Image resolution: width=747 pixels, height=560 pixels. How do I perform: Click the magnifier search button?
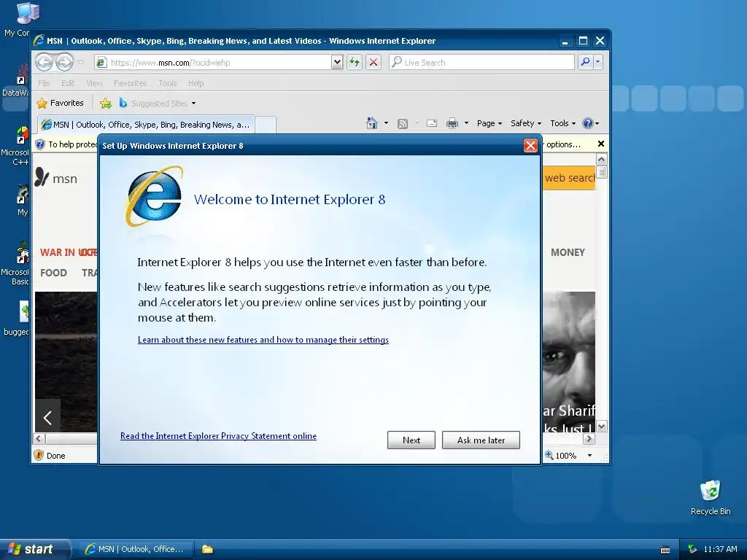(585, 62)
